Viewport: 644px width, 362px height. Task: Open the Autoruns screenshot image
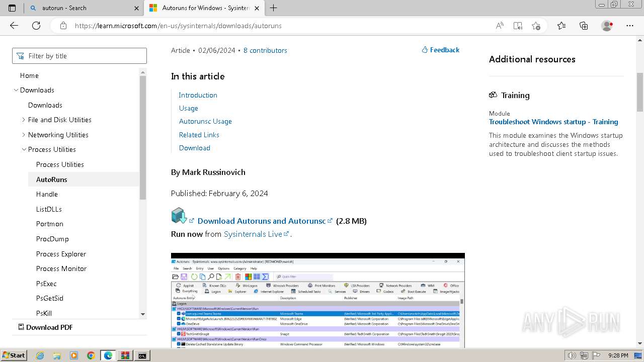[x=318, y=300]
